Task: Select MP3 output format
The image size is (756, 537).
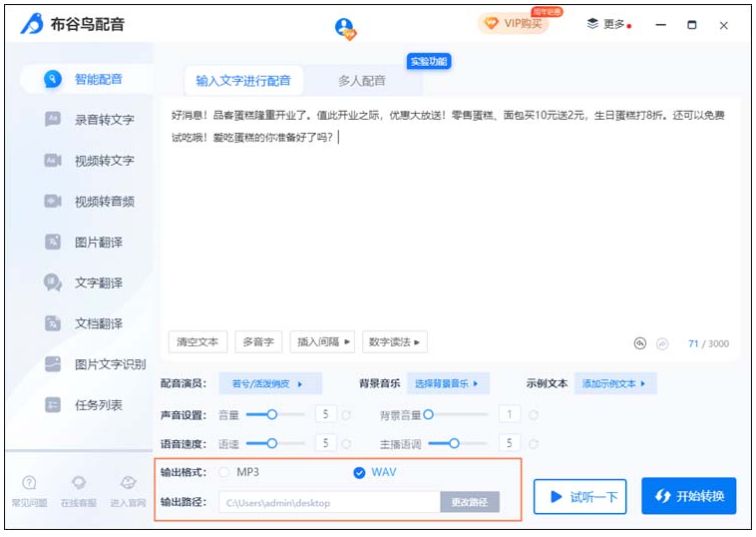Action: tap(224, 472)
